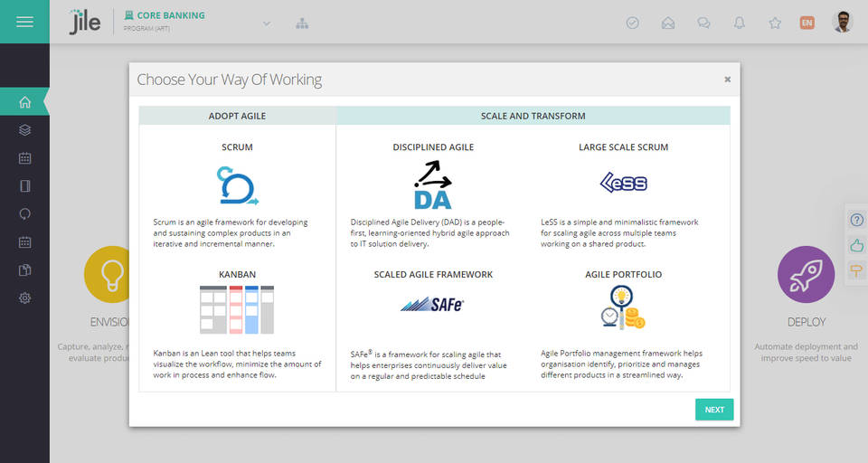The image size is (868, 463).
Task: Click the thumbs-up feedback icon
Action: [856, 245]
